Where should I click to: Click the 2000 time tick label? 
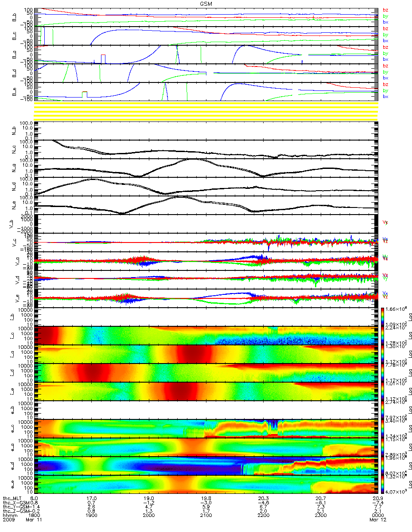tap(148, 515)
